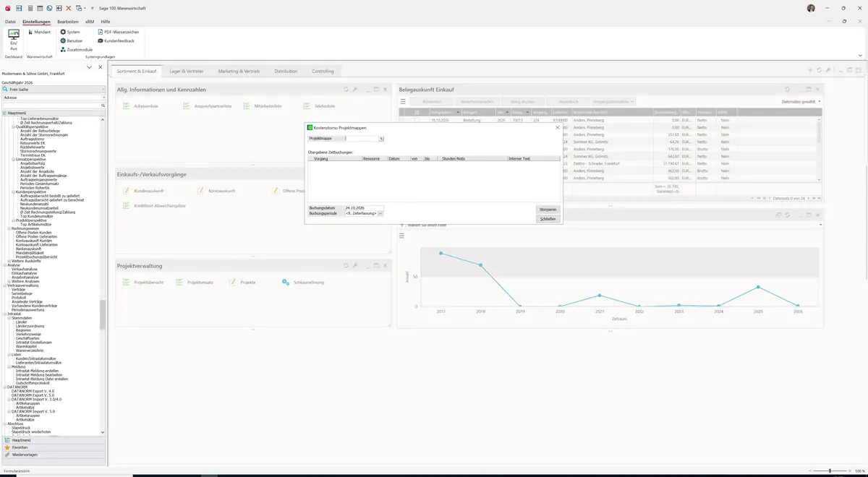
Task: Open the Wiedervorlagen navigation section
Action: pyautogui.click(x=54, y=455)
